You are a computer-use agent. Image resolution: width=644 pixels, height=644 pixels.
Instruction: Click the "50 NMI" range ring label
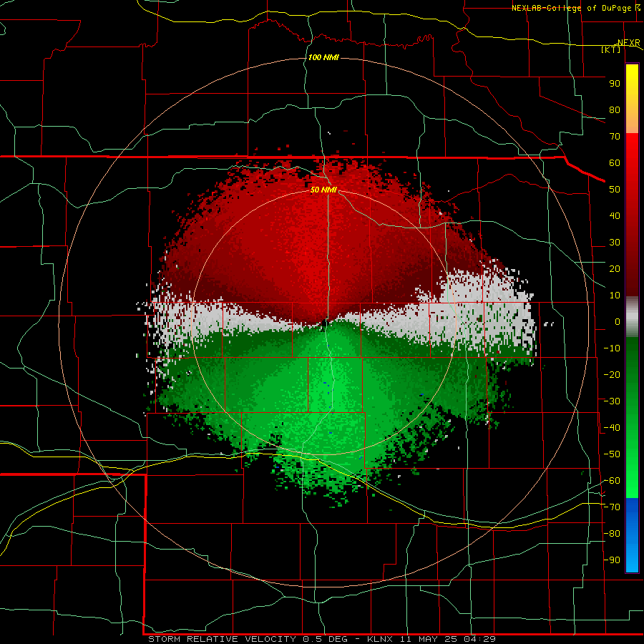323,190
